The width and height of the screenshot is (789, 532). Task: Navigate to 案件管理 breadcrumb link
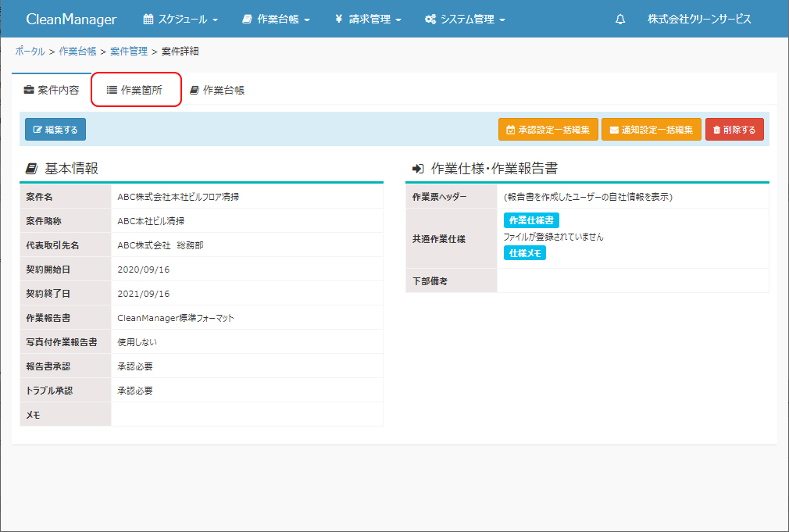[129, 52]
